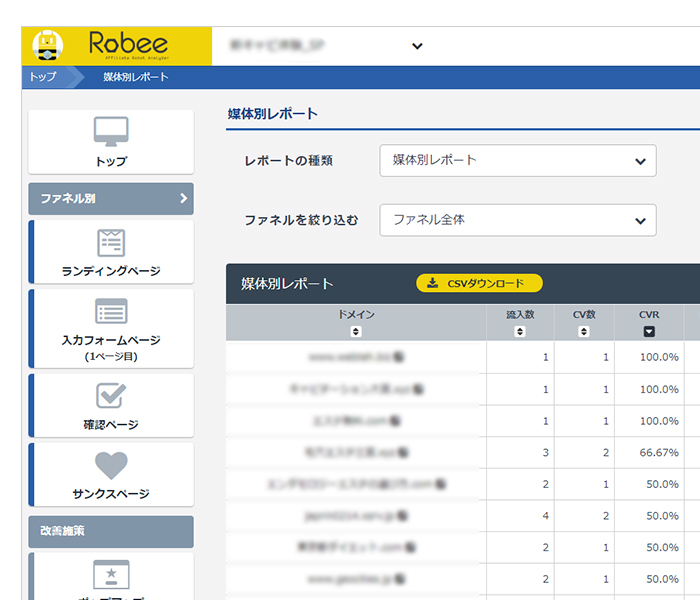Click ドメイン column header text

[x=356, y=315]
